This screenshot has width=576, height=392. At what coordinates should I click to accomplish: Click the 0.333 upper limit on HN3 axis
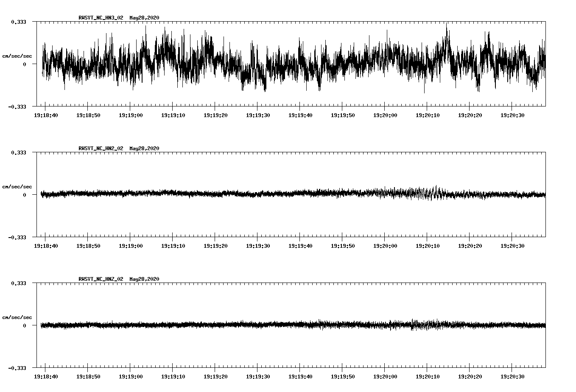click(19, 22)
